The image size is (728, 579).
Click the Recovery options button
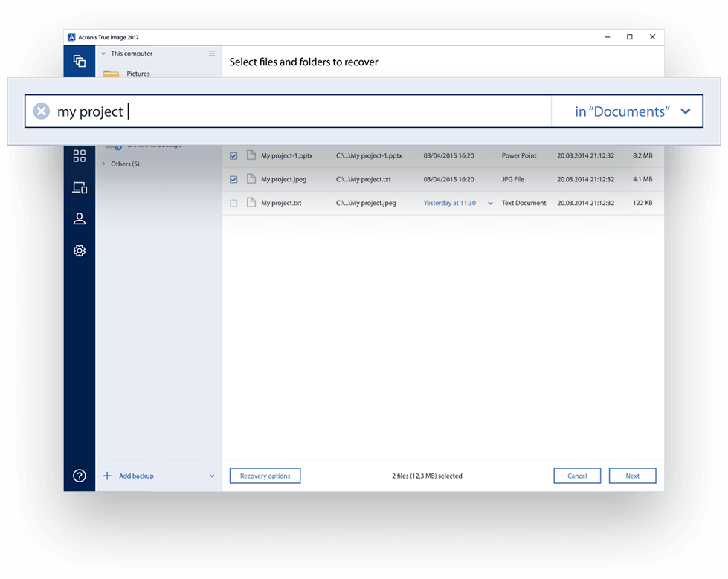[x=265, y=476]
